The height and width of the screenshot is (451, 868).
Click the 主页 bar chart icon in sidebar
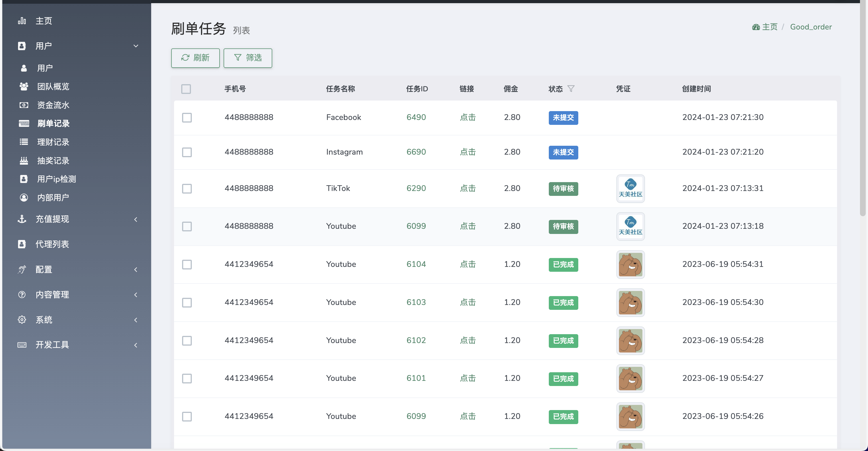click(22, 21)
